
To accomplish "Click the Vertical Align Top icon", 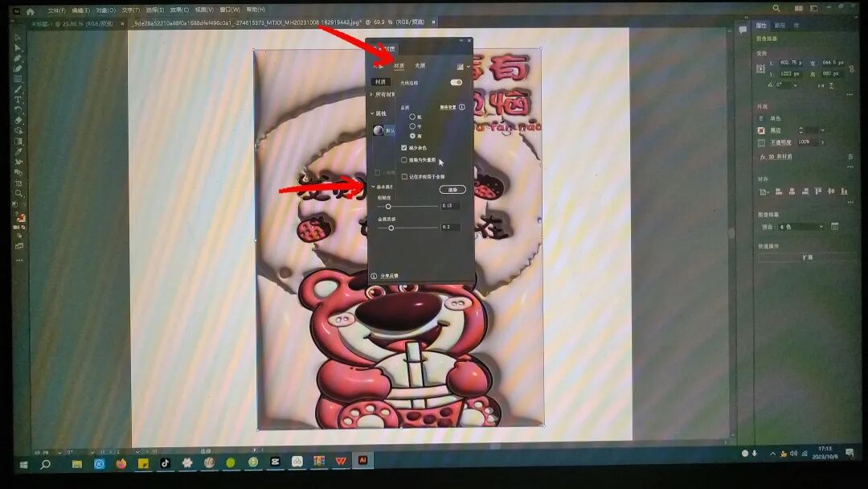I will (817, 191).
